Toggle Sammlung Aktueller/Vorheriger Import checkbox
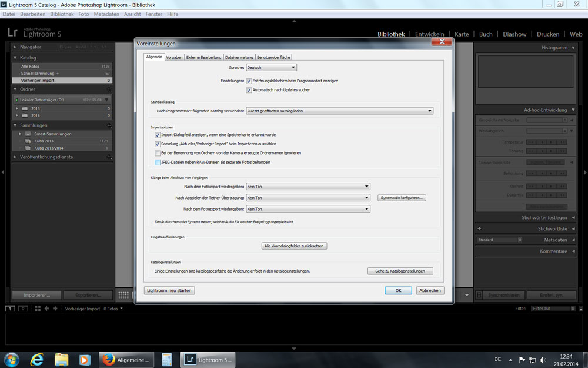588x368 pixels. (x=158, y=144)
